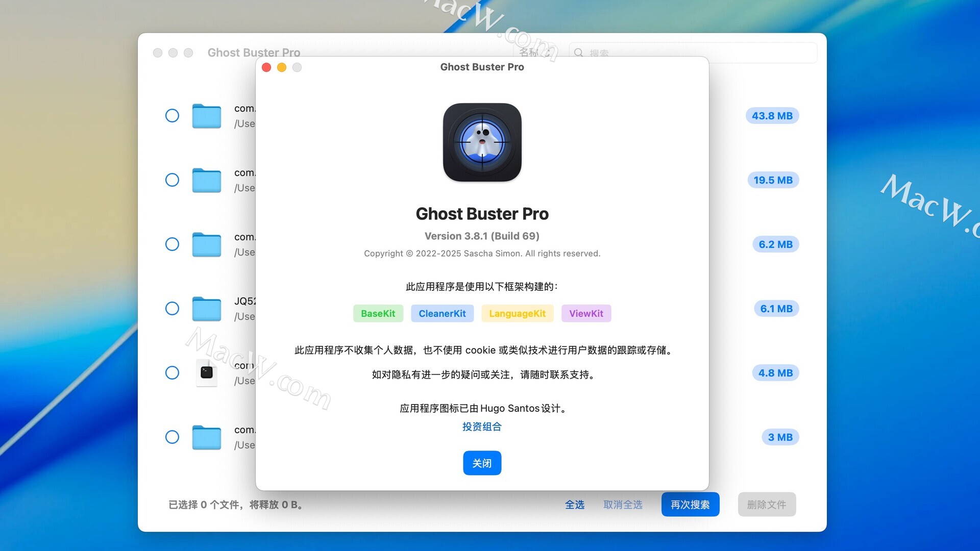The image size is (980, 551).
Task: Open the 投资组合 portfolio link
Action: 482,427
